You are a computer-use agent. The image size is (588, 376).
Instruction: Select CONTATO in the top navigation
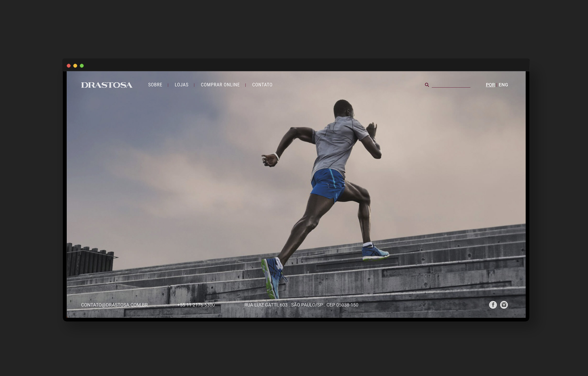[262, 85]
